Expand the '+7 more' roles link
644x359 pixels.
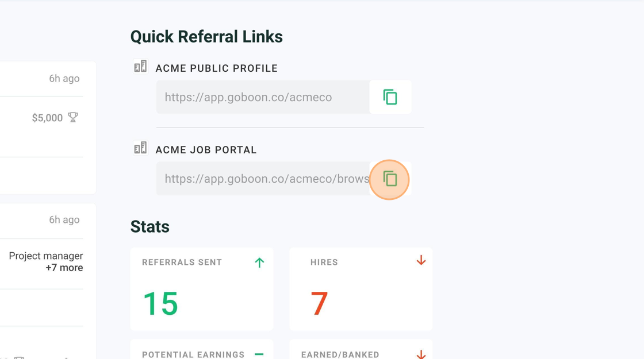point(64,268)
